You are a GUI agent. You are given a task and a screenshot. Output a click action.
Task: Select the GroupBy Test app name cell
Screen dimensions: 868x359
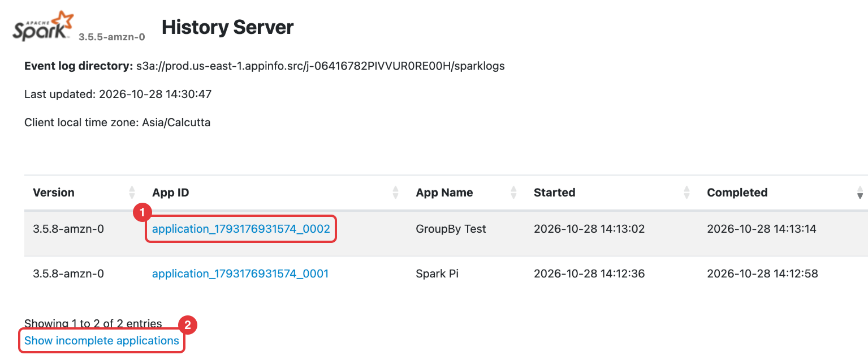click(x=451, y=229)
